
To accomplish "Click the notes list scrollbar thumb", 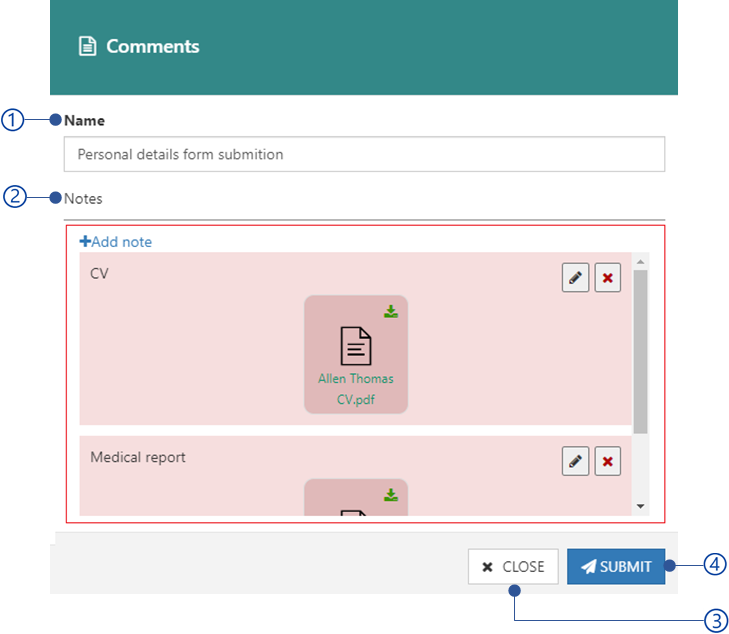I will coord(641,350).
